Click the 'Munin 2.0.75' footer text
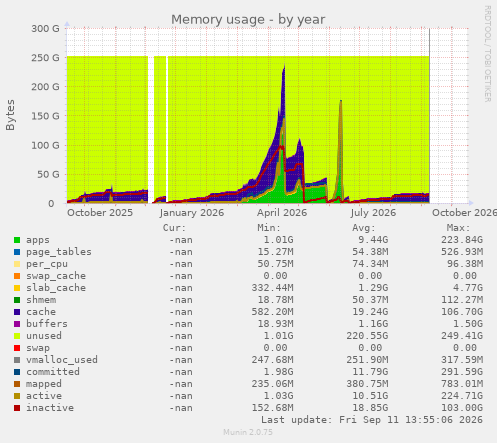The image size is (497, 443). click(x=248, y=432)
